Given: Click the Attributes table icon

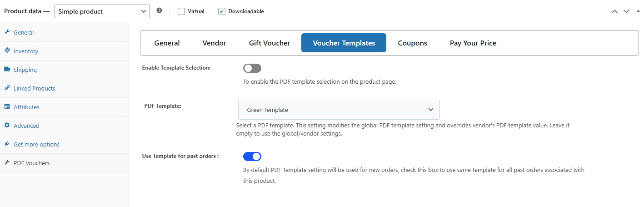Looking at the screenshot, I should tap(7, 107).
